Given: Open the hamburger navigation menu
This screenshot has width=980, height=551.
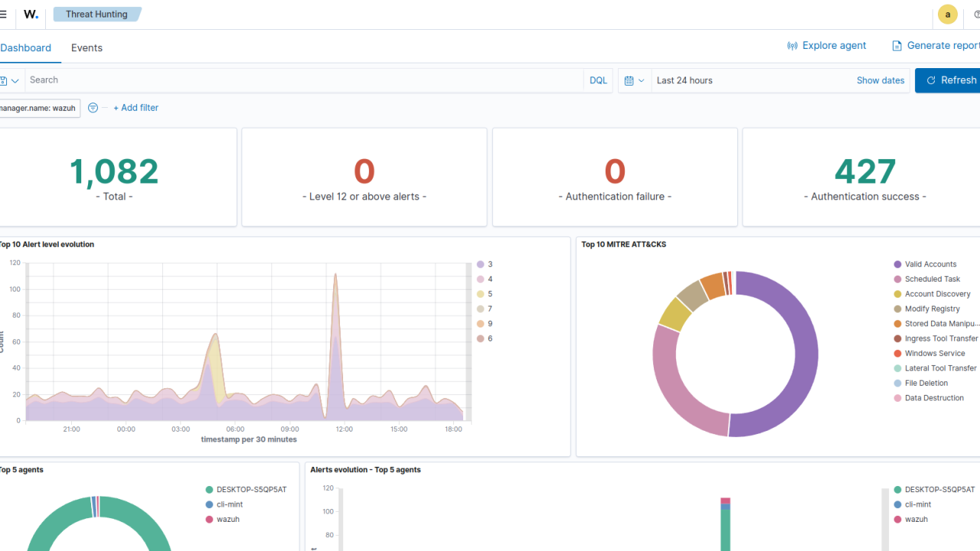Looking at the screenshot, I should (3, 15).
